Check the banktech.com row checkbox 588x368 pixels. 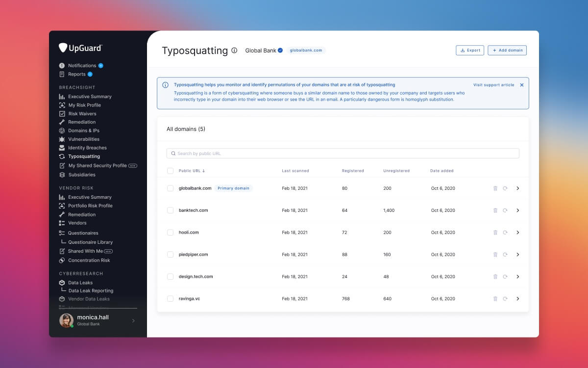(x=170, y=210)
